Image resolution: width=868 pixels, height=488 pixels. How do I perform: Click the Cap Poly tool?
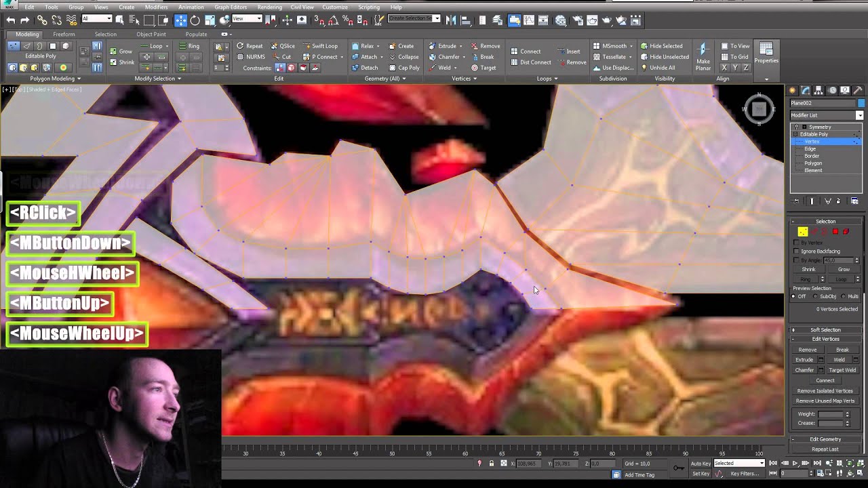pyautogui.click(x=404, y=68)
